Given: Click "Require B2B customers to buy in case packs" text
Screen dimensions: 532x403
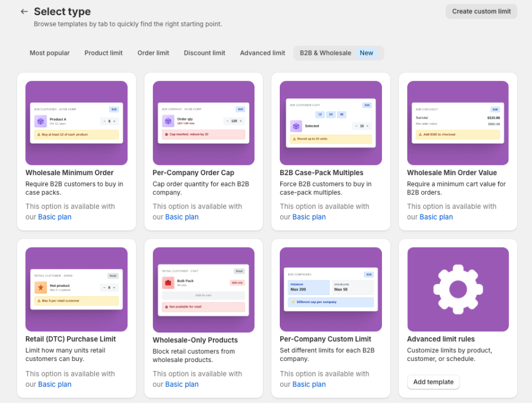Looking at the screenshot, I should point(74,188).
